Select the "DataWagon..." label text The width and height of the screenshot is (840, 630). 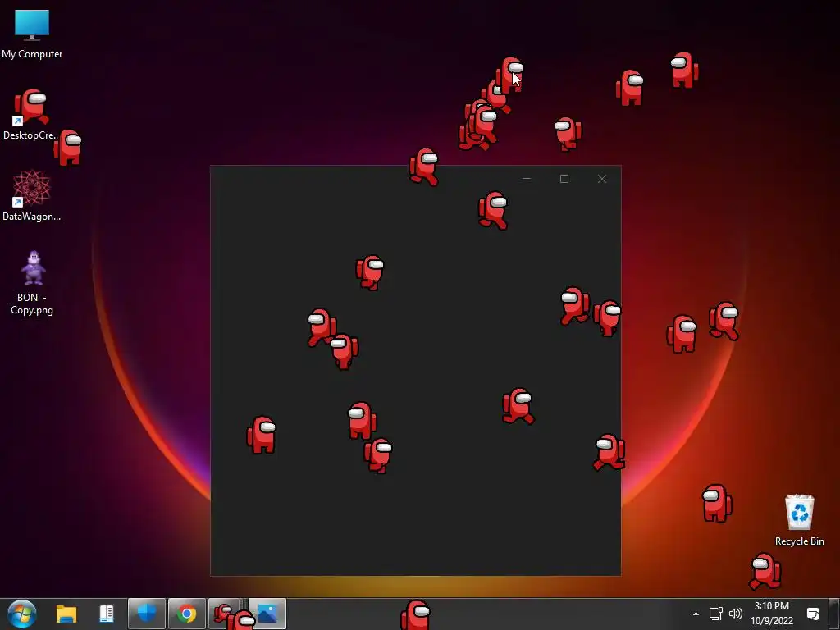(x=31, y=217)
